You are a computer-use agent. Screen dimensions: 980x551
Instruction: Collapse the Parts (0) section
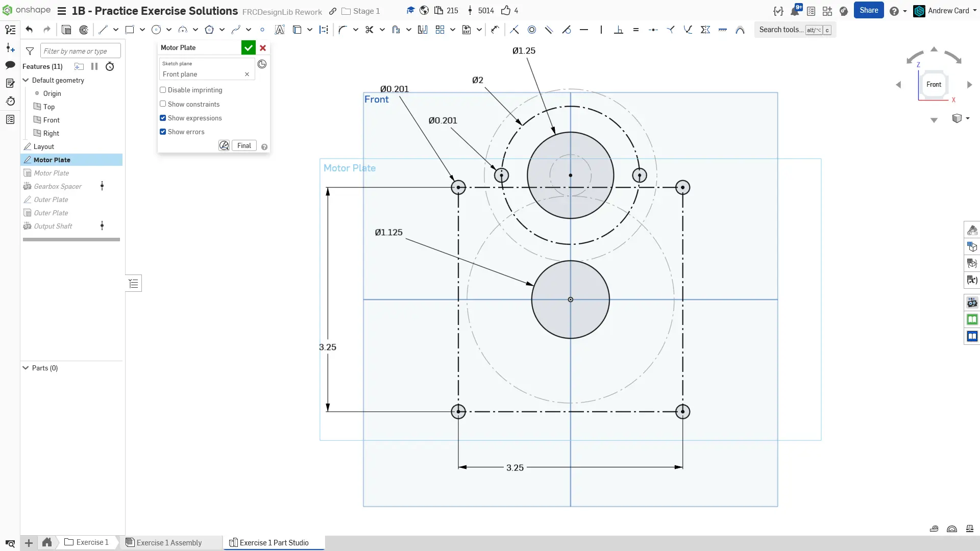(x=26, y=368)
